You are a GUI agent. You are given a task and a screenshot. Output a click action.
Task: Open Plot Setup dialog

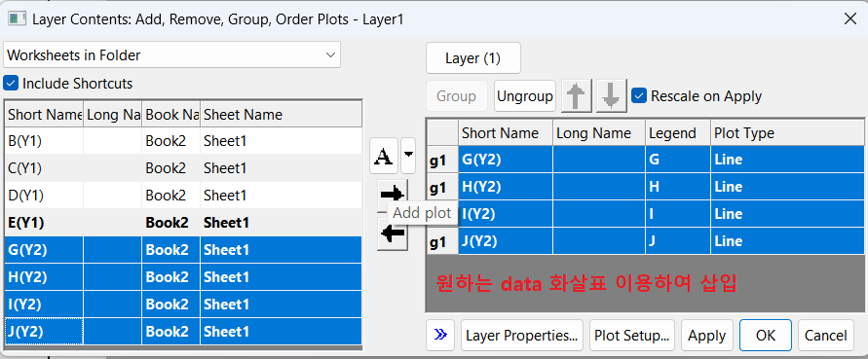tap(632, 336)
